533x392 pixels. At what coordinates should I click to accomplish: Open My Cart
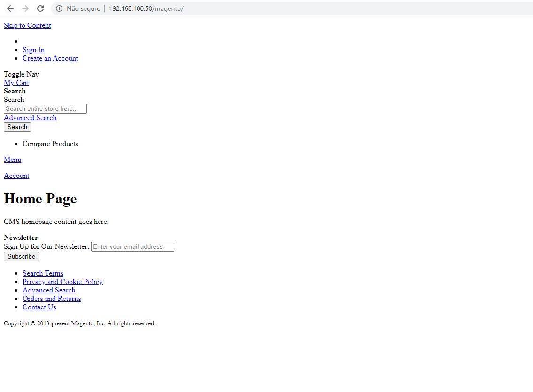click(16, 83)
